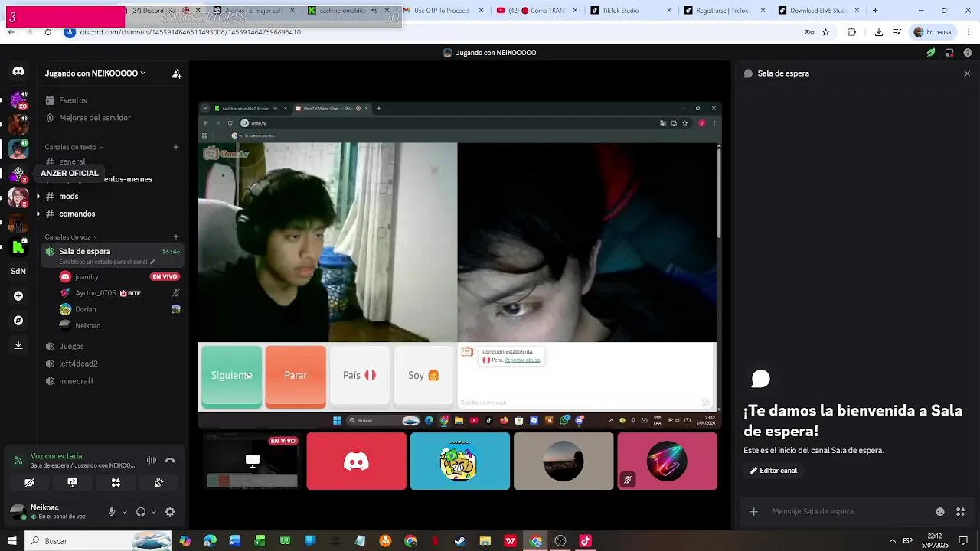Open microphone input options chevron

pos(124,512)
